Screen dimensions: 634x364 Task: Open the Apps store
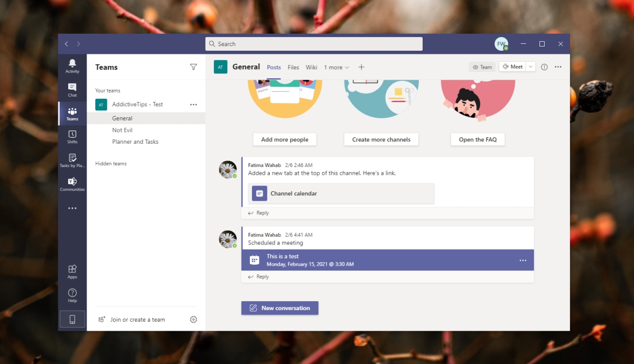tap(72, 272)
